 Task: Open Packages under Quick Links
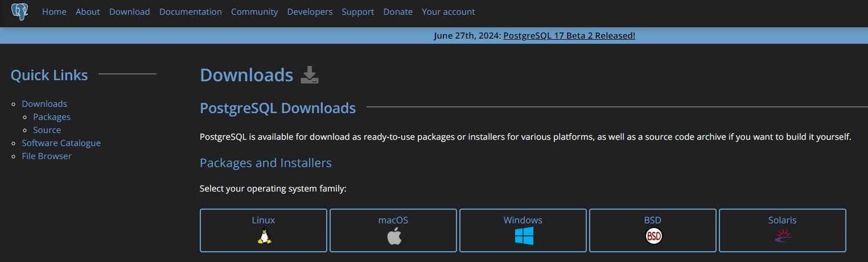coord(52,117)
